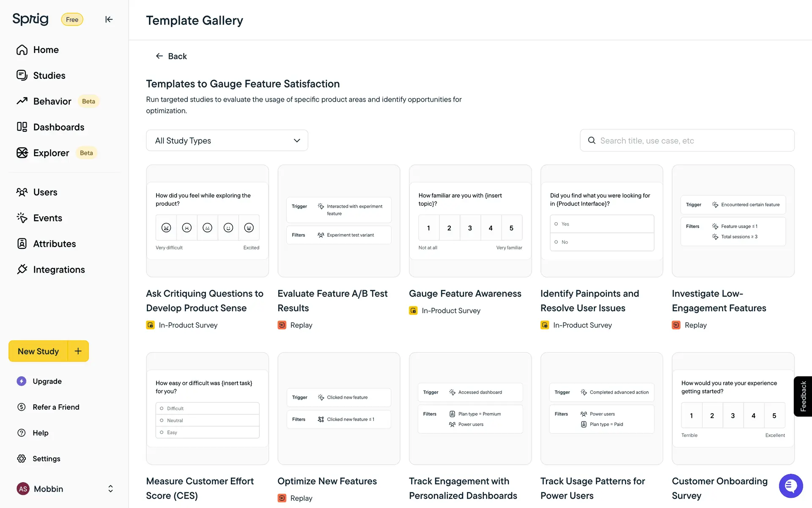The image size is (812, 508).
Task: Click the template search field
Action: pos(687,141)
